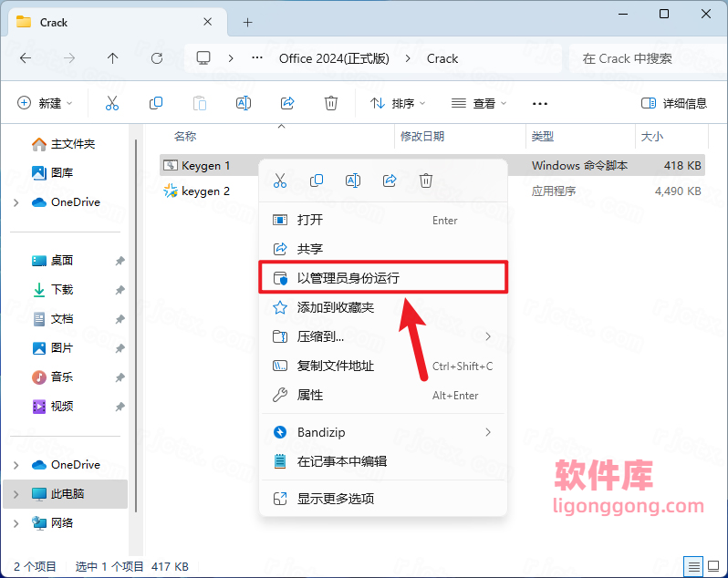Expand the This PC (此电脑) tree node
This screenshot has height=578, width=728.
[x=16, y=494]
